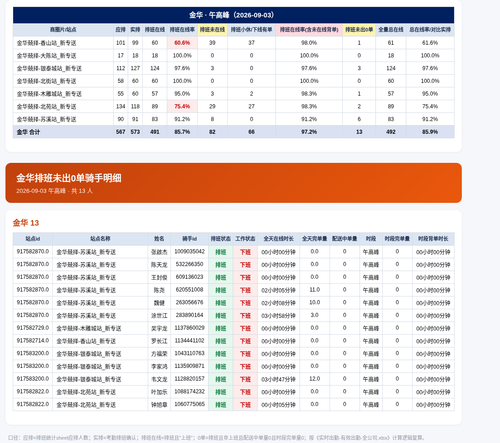The image size is (500, 443).
Task: Click the name "方福荣"
Action: (x=159, y=354)
